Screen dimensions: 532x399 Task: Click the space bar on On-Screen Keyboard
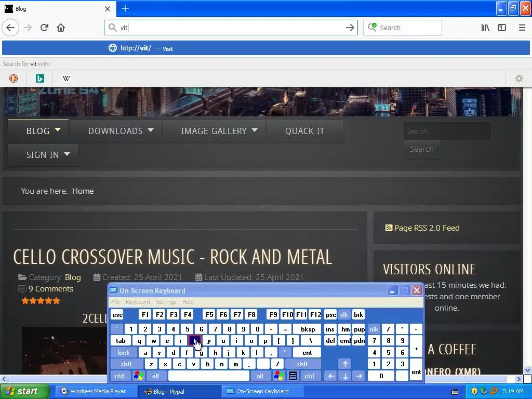coord(209,376)
